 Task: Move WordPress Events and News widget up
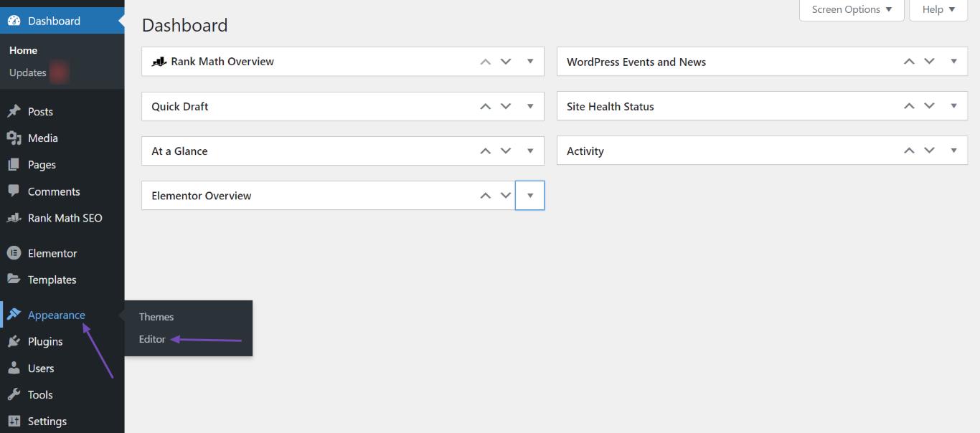(x=909, y=62)
